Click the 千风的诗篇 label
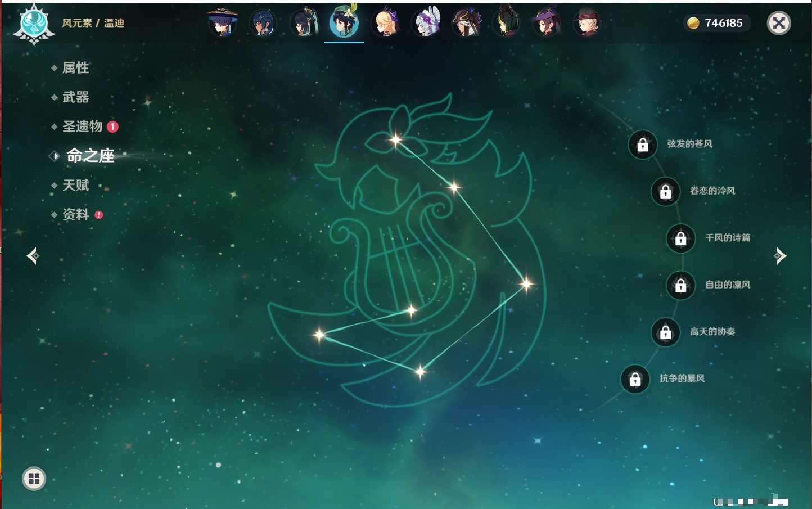812x509 pixels. coord(728,237)
